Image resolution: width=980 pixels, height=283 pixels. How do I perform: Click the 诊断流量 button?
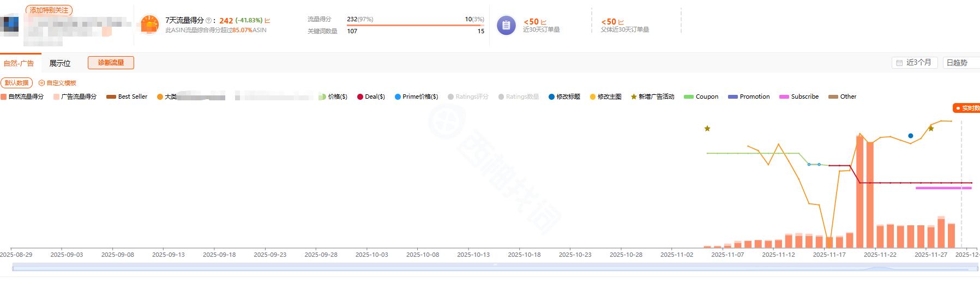[x=111, y=63]
